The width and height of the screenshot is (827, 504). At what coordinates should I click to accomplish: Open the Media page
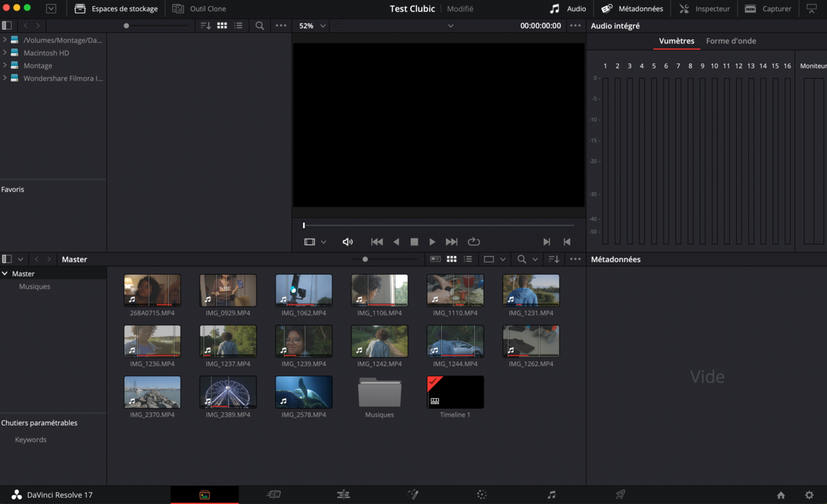point(205,494)
